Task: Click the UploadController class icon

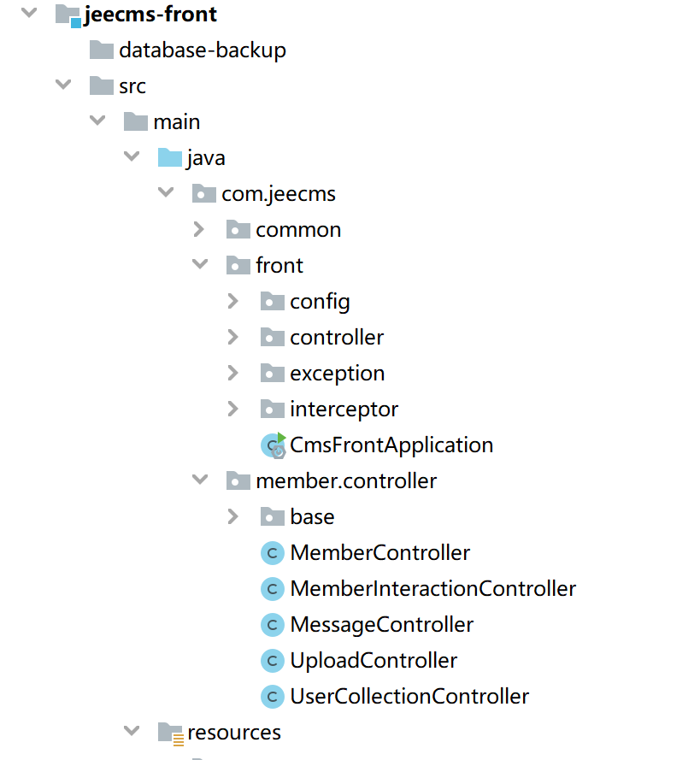Action: 272,661
